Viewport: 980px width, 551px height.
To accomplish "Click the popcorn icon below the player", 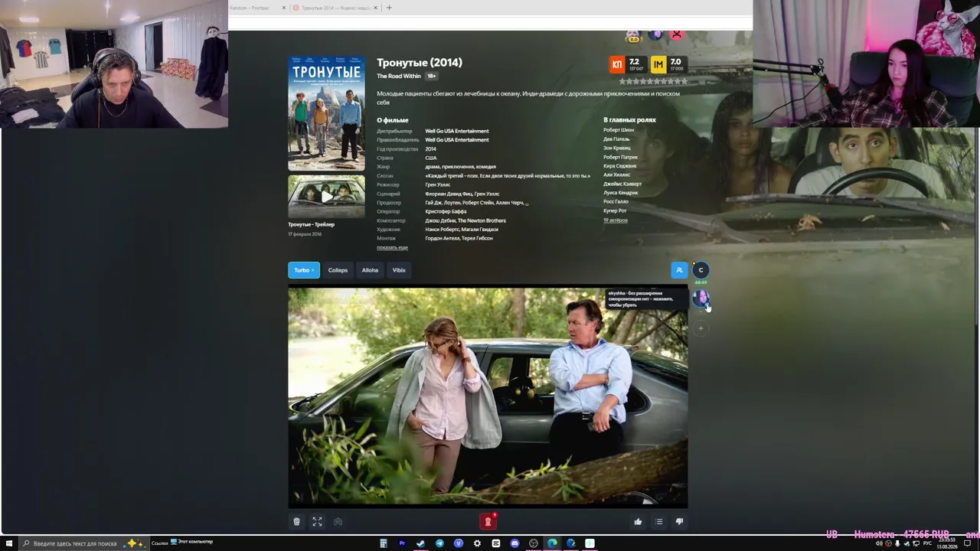I will (296, 522).
